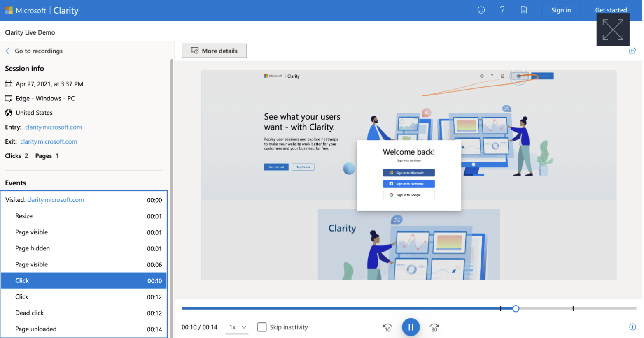The height and width of the screenshot is (338, 644).
Task: Pause the session replay
Action: pyautogui.click(x=411, y=327)
